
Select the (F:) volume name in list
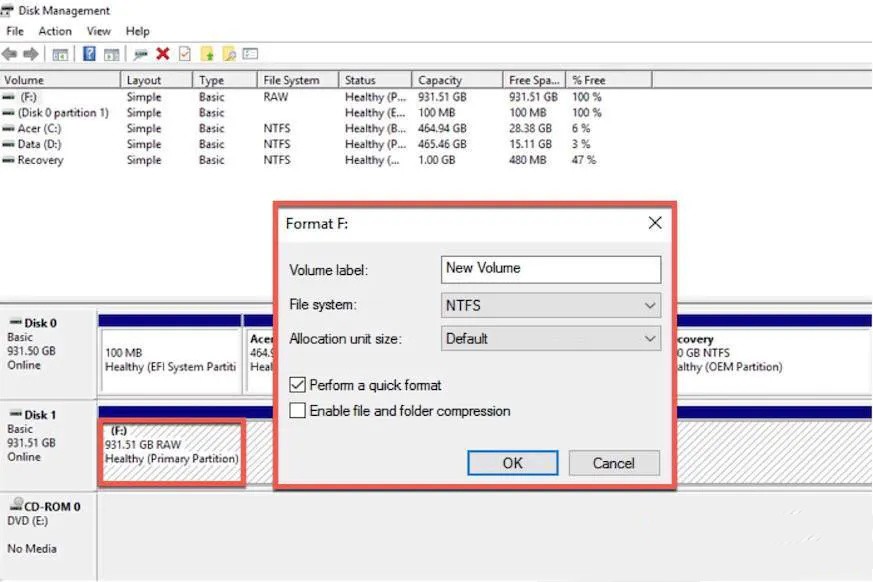click(x=28, y=97)
